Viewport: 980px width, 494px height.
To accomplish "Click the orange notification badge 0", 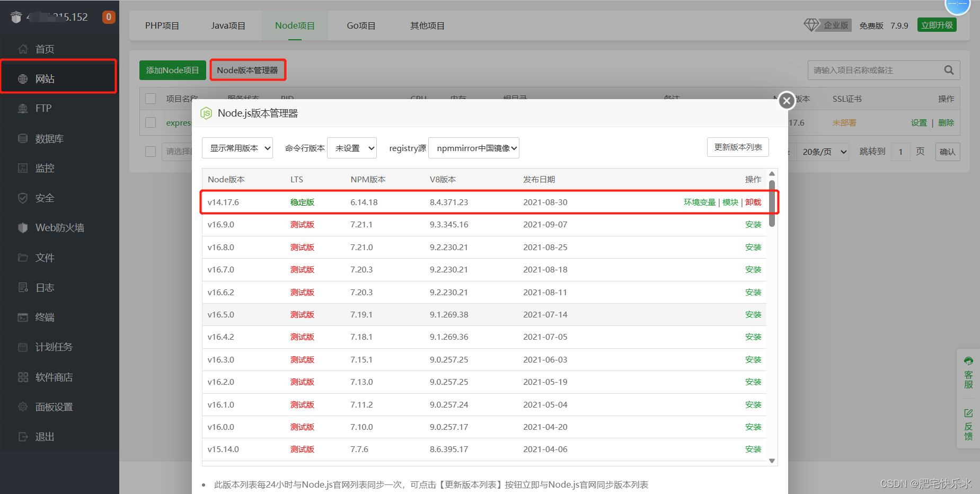I will click(x=109, y=17).
